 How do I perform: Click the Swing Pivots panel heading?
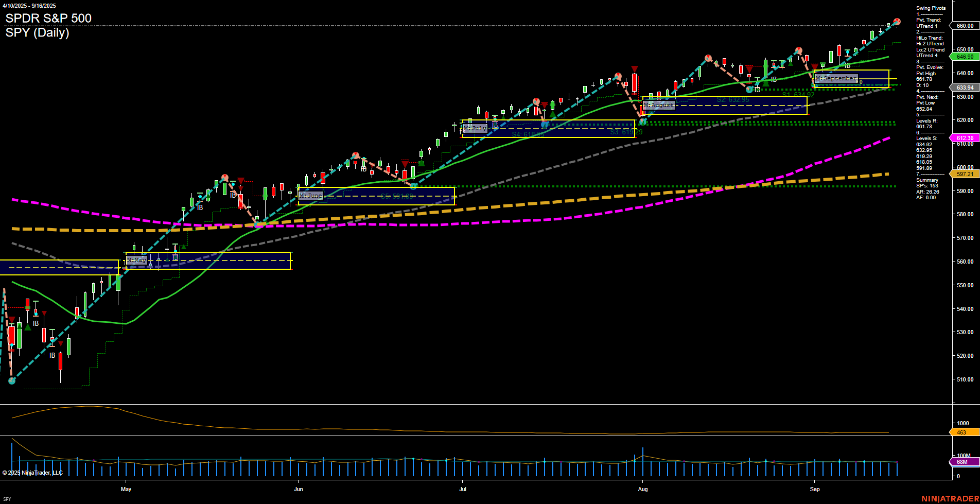(x=931, y=8)
